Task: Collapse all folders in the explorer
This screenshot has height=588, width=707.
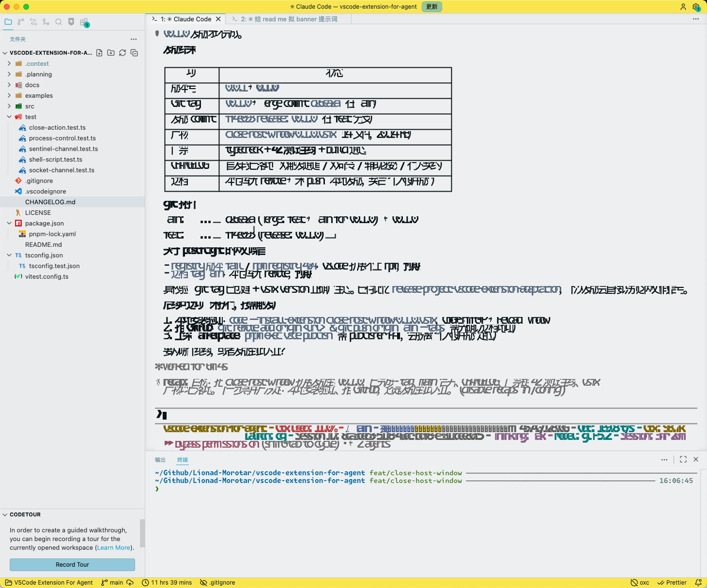Action: (x=134, y=53)
